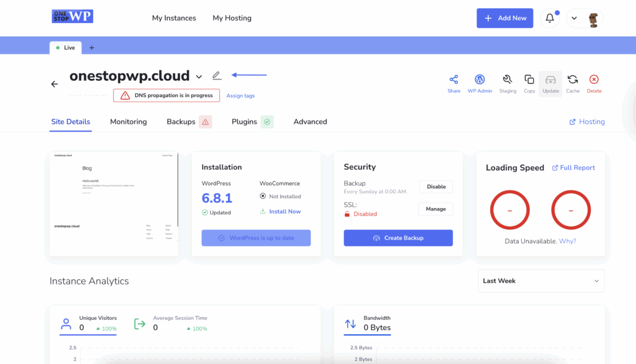
Task: Click the Instance Analytics heading
Action: pyautogui.click(x=89, y=281)
